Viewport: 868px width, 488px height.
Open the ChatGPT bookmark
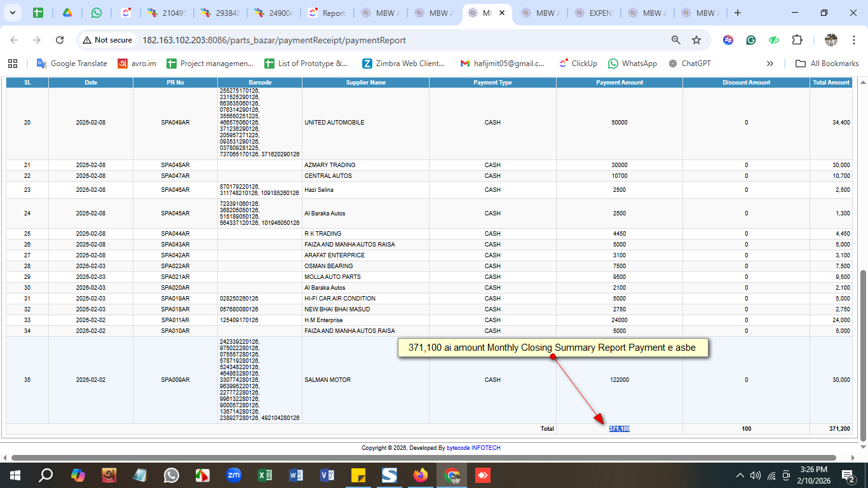point(689,64)
